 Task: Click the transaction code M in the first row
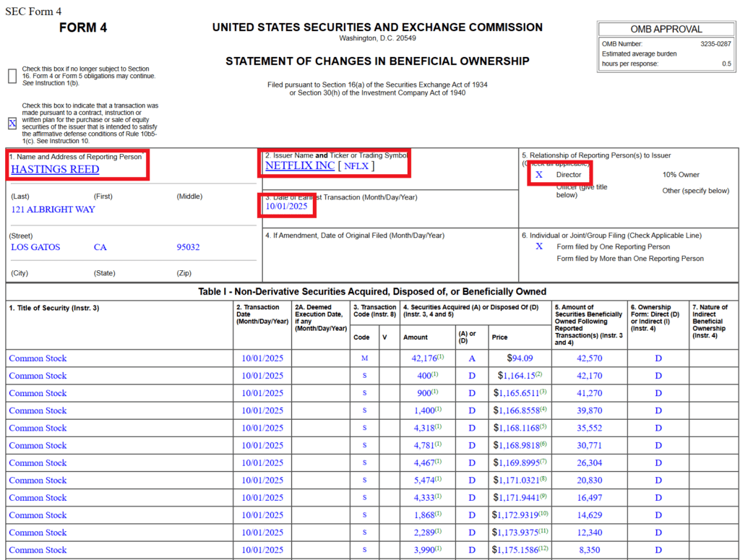pyautogui.click(x=364, y=358)
